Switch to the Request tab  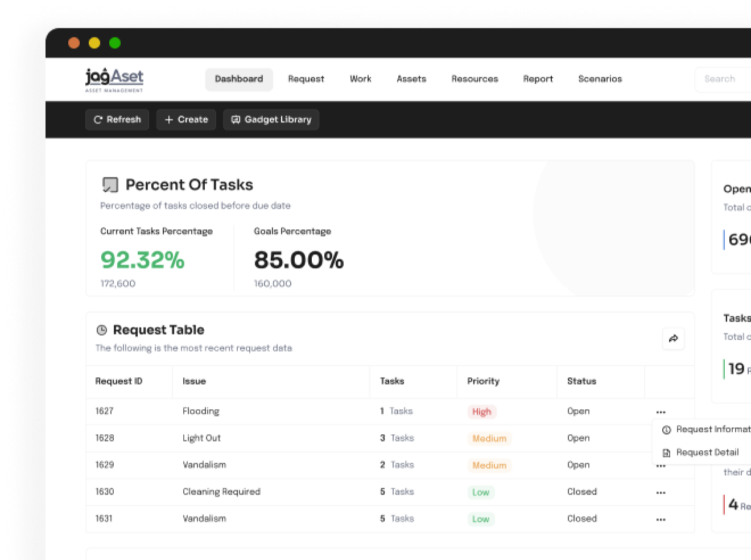pyautogui.click(x=306, y=79)
